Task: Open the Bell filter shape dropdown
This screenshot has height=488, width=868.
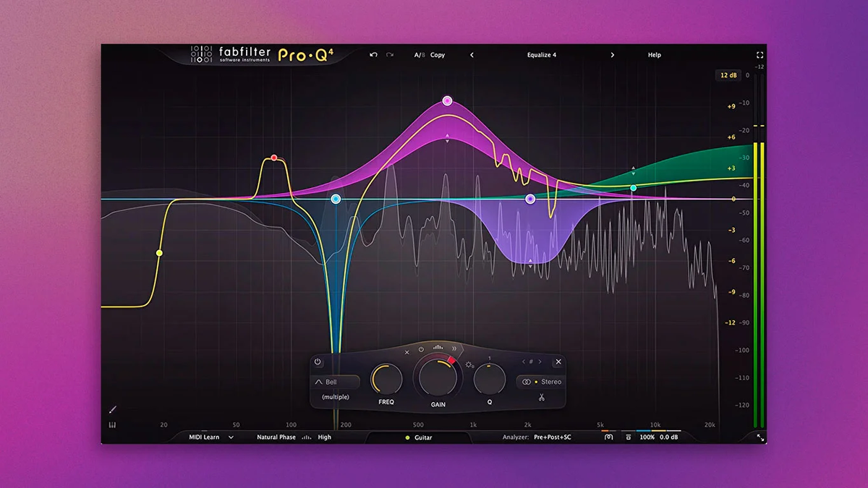Action: (x=336, y=382)
